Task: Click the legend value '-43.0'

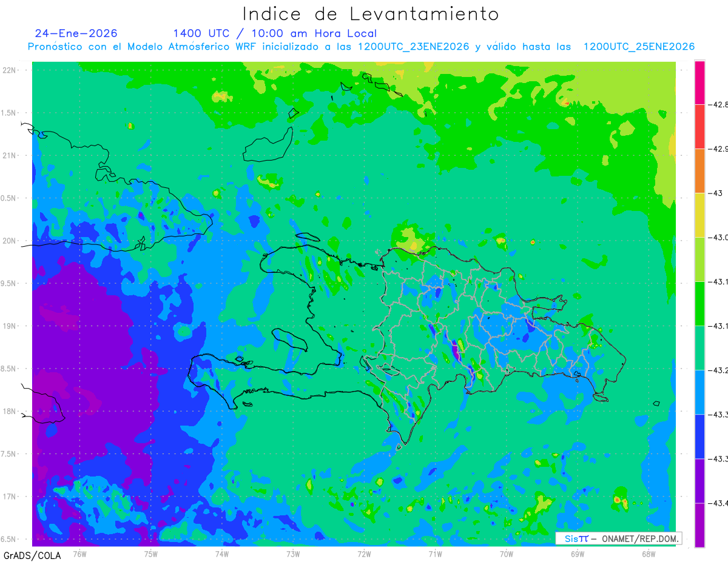Action: coord(719,237)
